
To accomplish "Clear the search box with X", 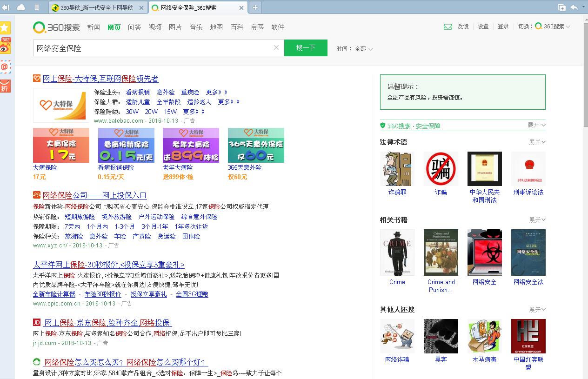I will coord(276,47).
